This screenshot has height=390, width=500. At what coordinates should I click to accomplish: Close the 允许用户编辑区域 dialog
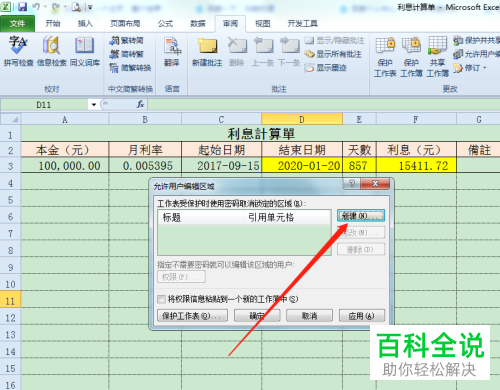(375, 183)
